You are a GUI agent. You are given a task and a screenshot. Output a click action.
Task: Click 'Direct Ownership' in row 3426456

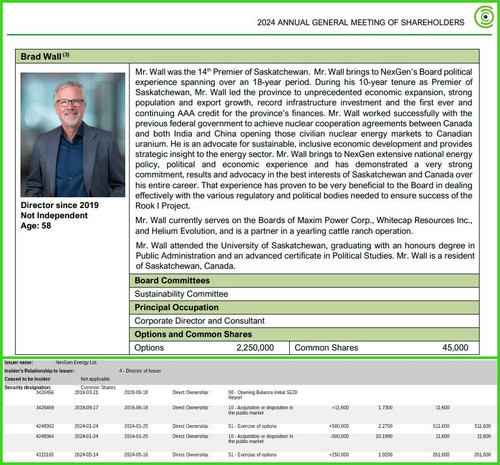191,392
